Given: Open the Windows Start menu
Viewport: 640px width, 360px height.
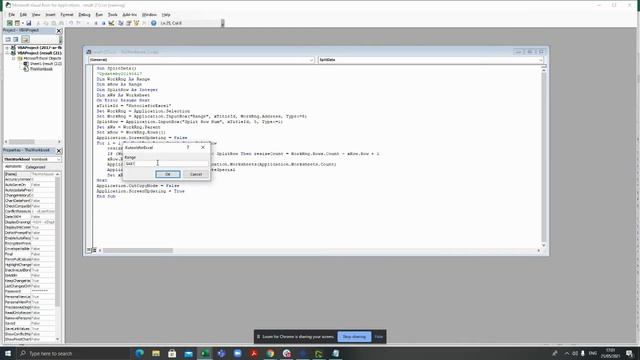Looking at the screenshot, I should [8, 353].
